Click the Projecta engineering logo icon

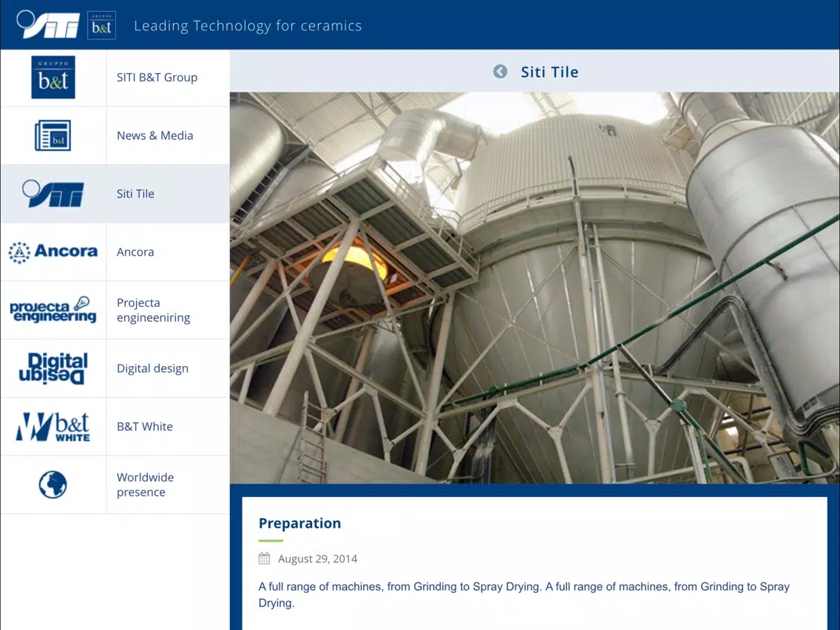click(53, 310)
